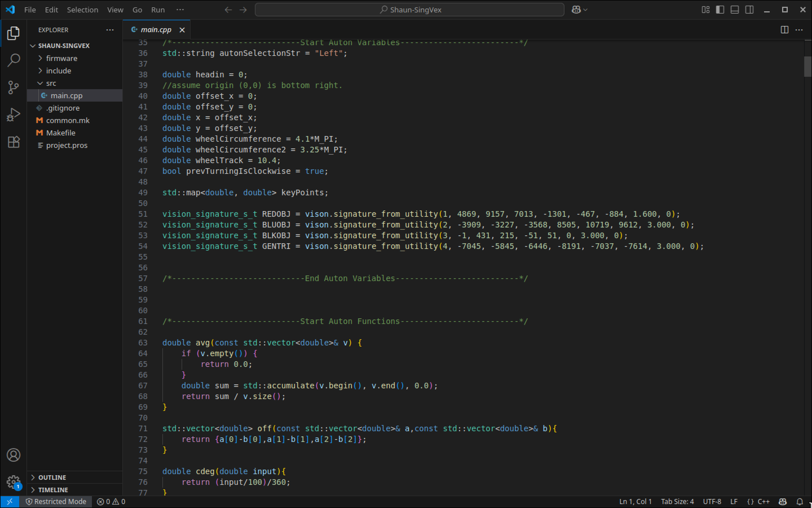Click the Copilot chat icon in title bar
This screenshot has width=812, height=508.
pyautogui.click(x=576, y=10)
